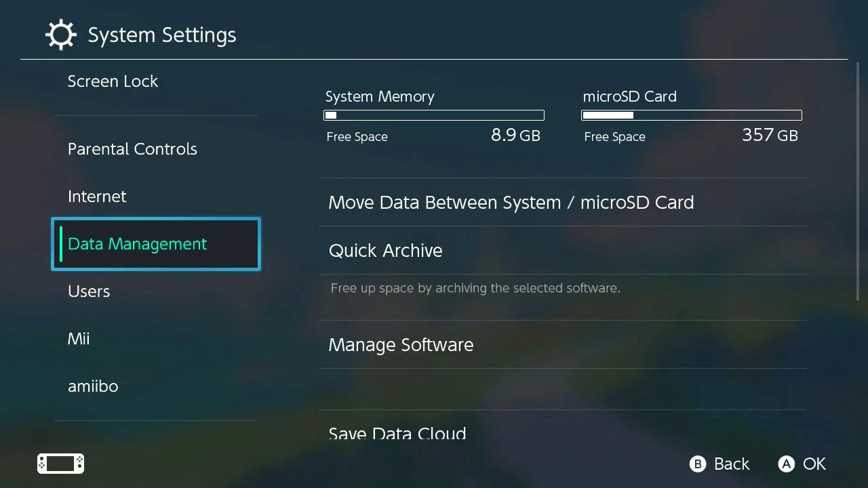Click the System Settings gear icon
The image size is (868, 488).
[x=61, y=35]
